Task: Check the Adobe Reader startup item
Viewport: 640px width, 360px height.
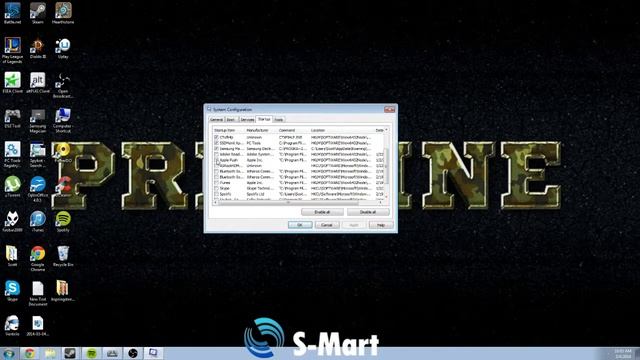Action: (216, 155)
